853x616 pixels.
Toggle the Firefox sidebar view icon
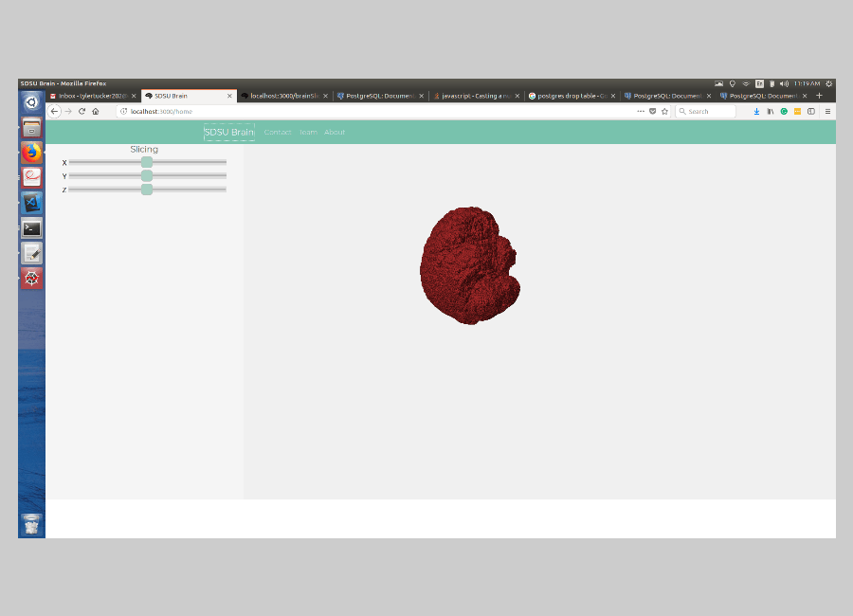(810, 111)
